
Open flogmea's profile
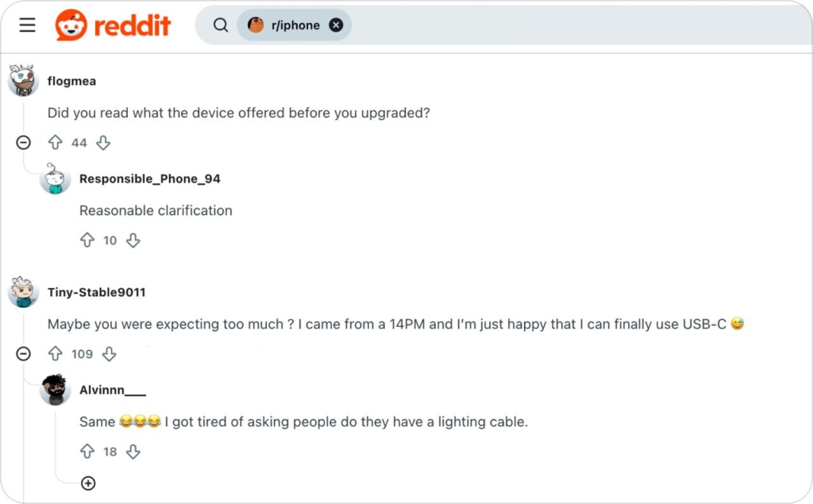tap(71, 81)
